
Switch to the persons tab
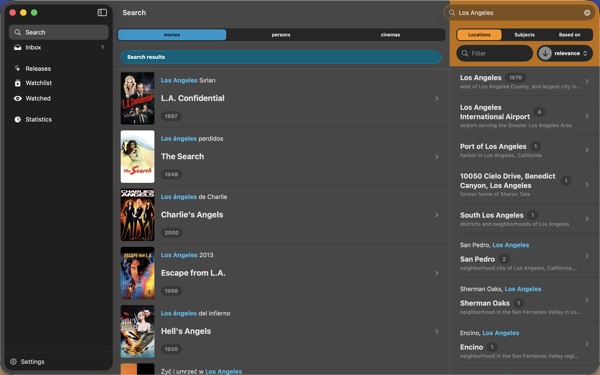pos(281,35)
